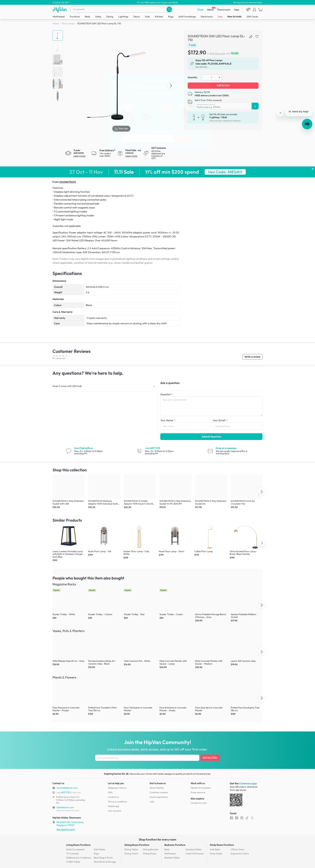
Task: Expand 'Does it come with LED bulb' question
Action: [x=104, y=386]
